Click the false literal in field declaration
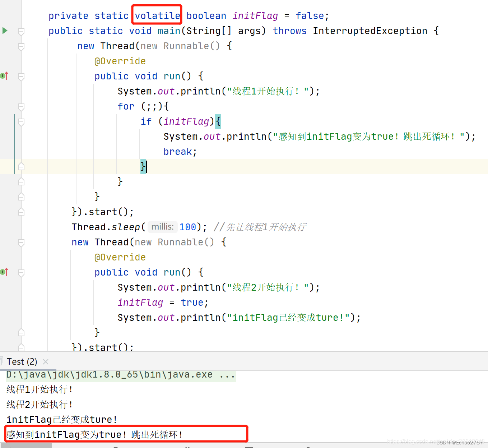This screenshot has width=488, height=448. (310, 16)
